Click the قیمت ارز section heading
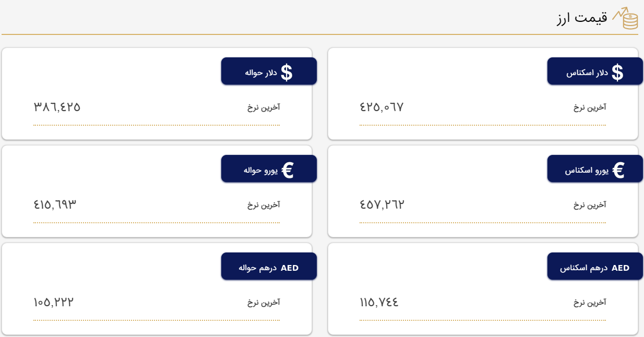Viewport: 644px width, 337px height. coord(582,18)
